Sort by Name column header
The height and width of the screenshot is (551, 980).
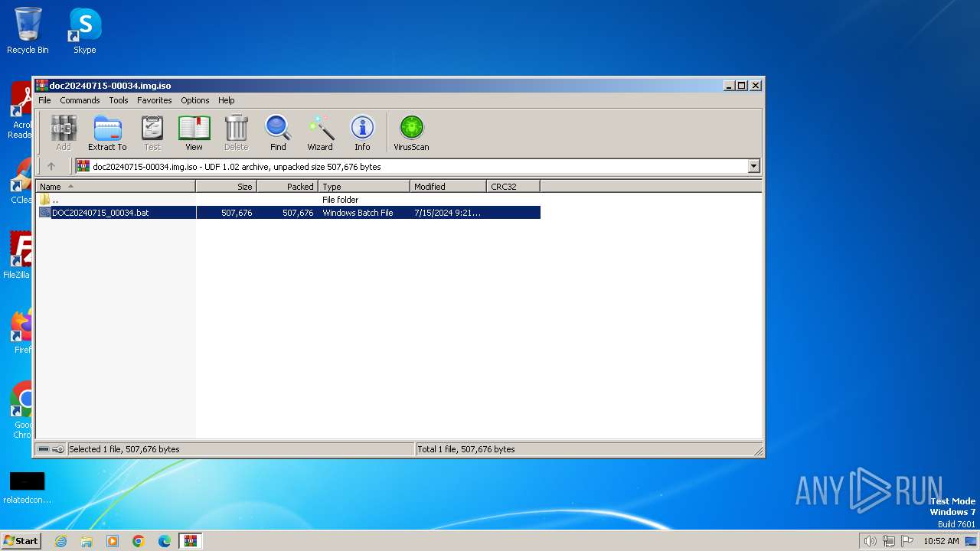coord(116,186)
